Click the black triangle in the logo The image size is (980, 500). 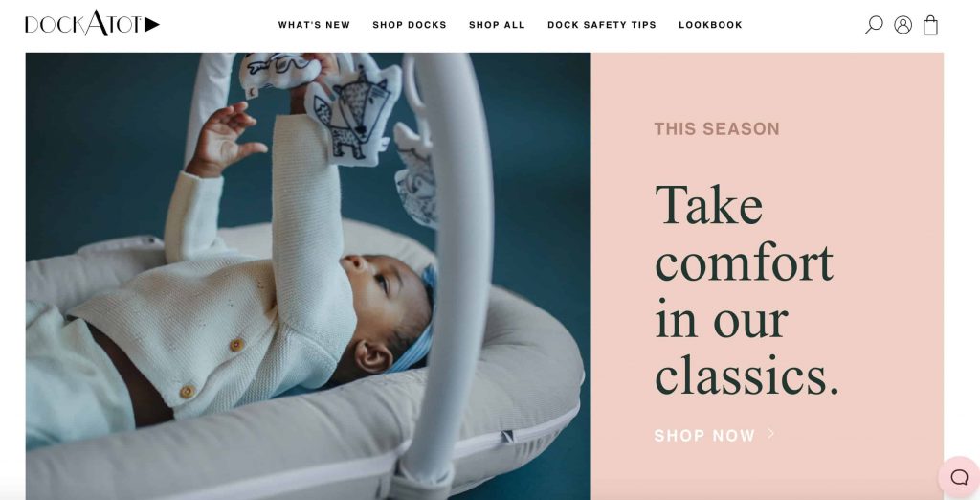click(152, 24)
